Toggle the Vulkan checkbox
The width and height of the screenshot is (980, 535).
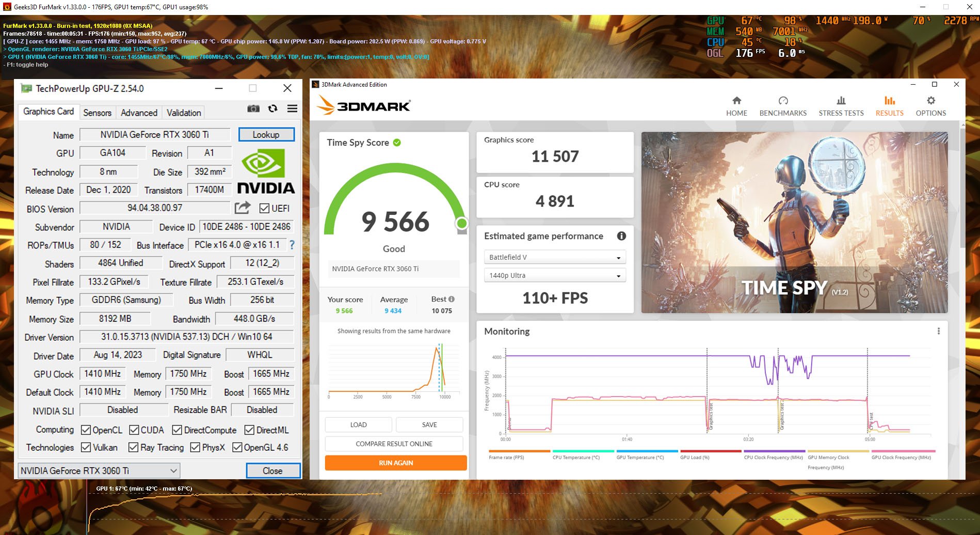pyautogui.click(x=86, y=447)
